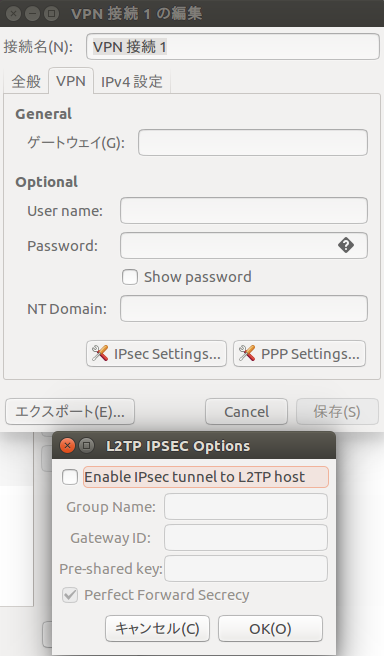The image size is (384, 656).
Task: Toggle the Perfect Forward Secrecy checkbox
Action: (x=70, y=595)
